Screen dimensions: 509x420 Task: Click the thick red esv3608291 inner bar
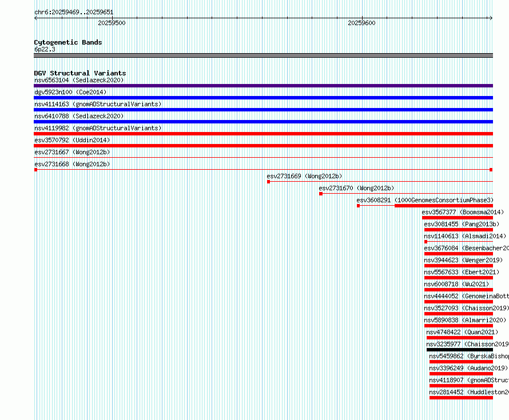(444, 206)
